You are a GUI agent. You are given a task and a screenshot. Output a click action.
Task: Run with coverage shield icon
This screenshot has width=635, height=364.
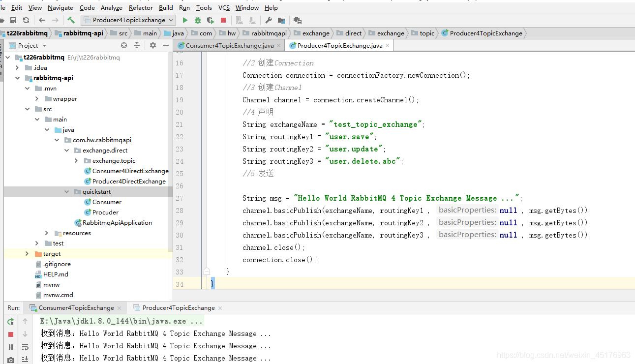click(211, 20)
